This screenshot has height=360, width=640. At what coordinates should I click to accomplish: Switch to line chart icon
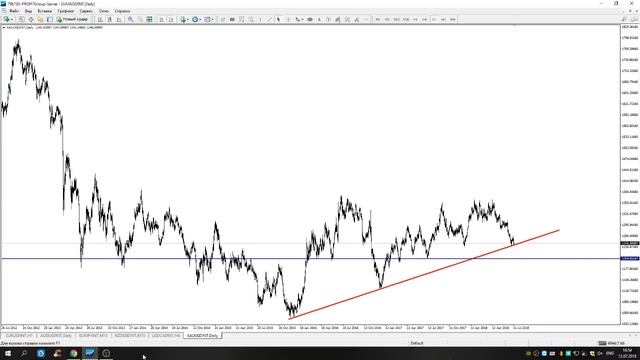(119, 19)
